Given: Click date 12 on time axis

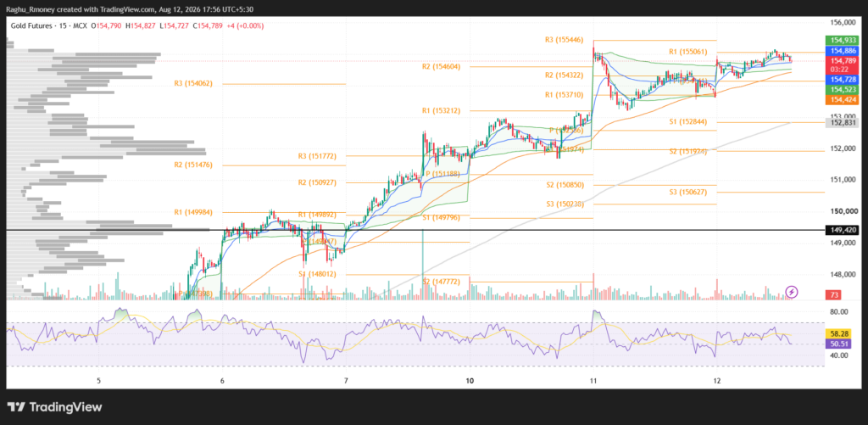Looking at the screenshot, I should (x=717, y=381).
